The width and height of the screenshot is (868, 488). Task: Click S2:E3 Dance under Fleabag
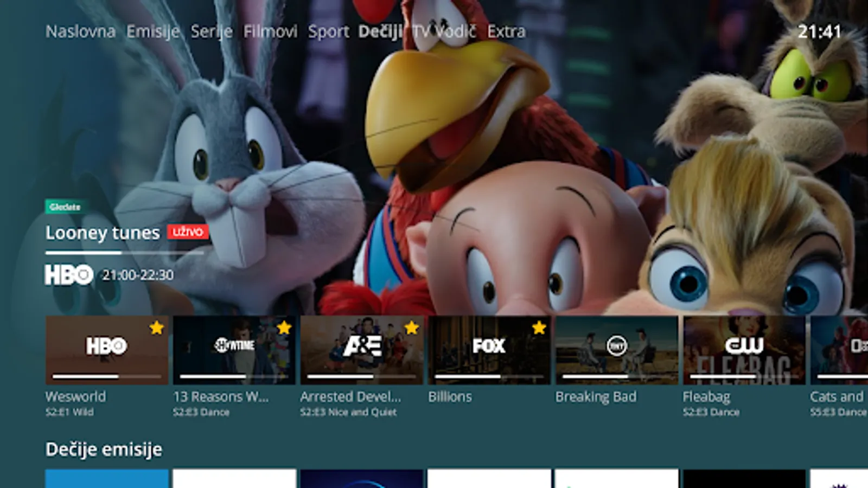coord(711,412)
